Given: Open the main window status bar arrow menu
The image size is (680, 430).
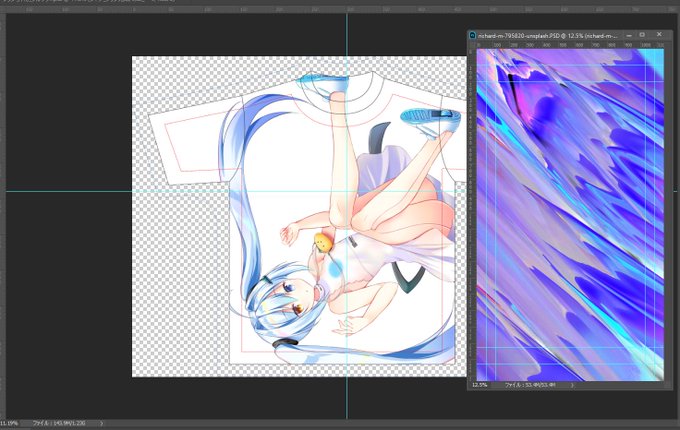Looking at the screenshot, I should pos(101,423).
